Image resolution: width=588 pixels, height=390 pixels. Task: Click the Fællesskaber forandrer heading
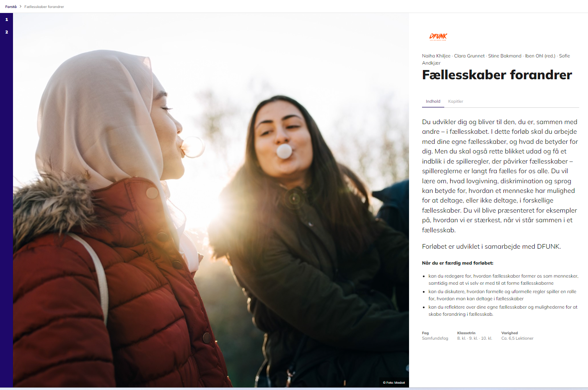click(x=497, y=75)
